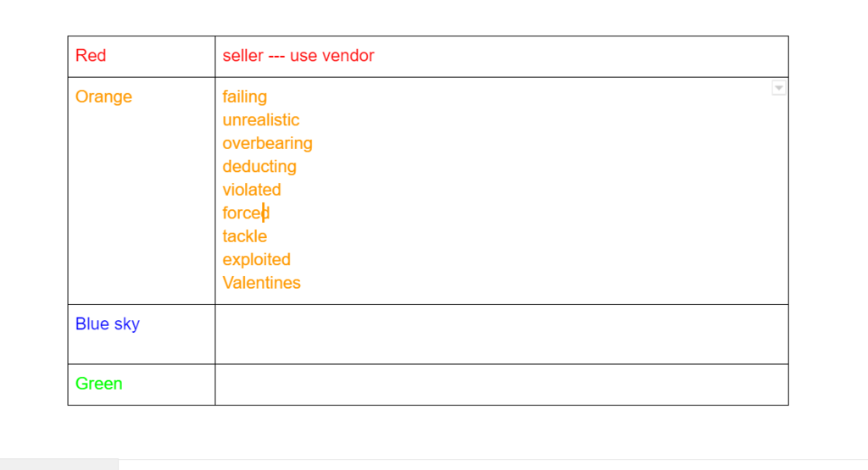Place cursor in the 'Green' label cell
This screenshot has width=868, height=470.
142,384
